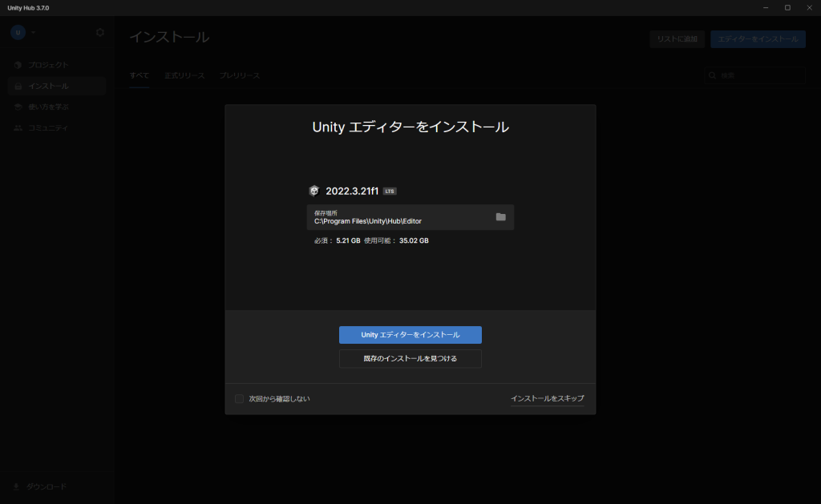Click the プロジェクト sidebar icon
821x504 pixels.
18,65
